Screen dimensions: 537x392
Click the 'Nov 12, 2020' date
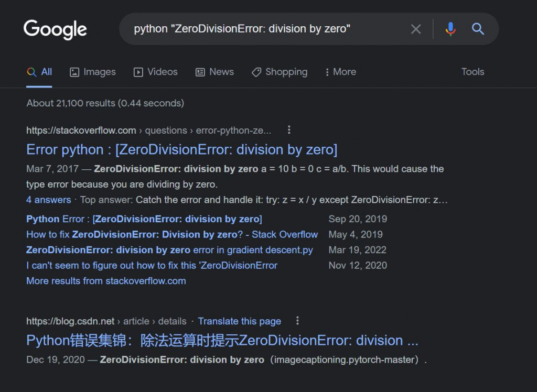pyautogui.click(x=358, y=265)
